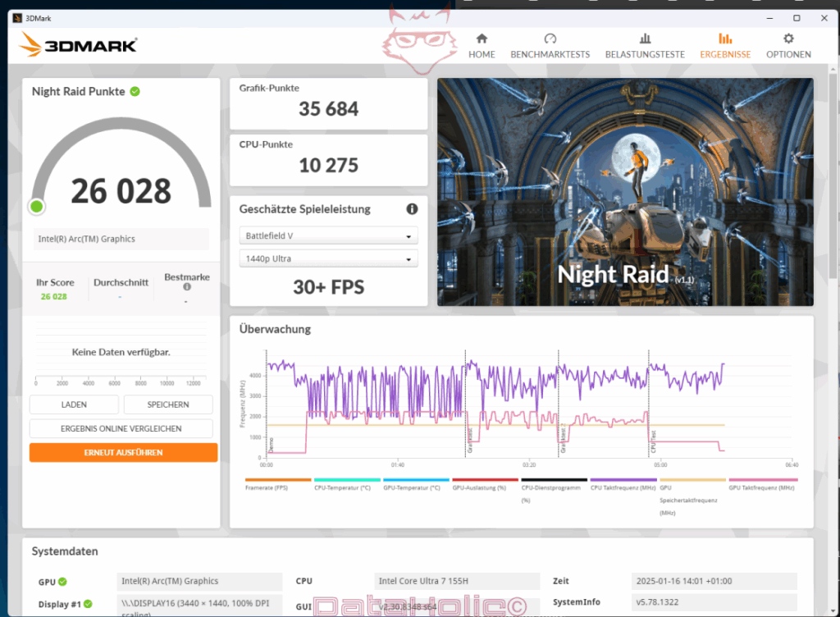The height and width of the screenshot is (617, 840).
Task: Click Ergebnis online vergleichen
Action: (x=121, y=428)
